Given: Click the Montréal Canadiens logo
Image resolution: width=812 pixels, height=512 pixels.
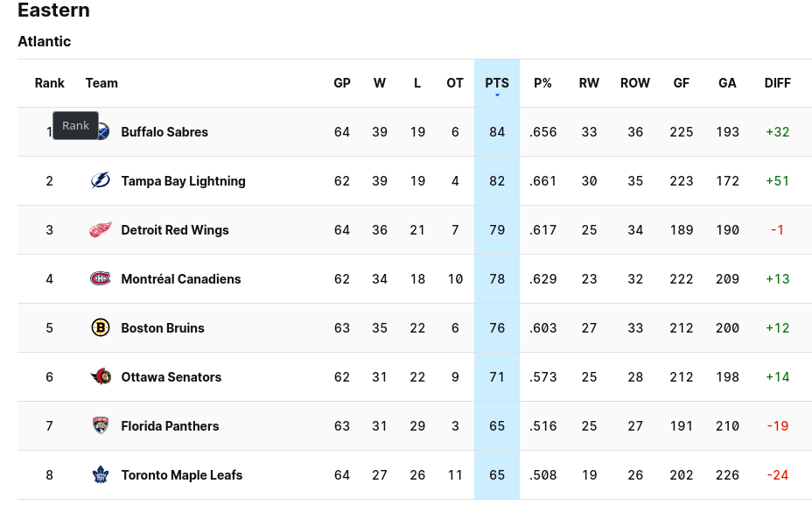Looking at the screenshot, I should click(101, 278).
